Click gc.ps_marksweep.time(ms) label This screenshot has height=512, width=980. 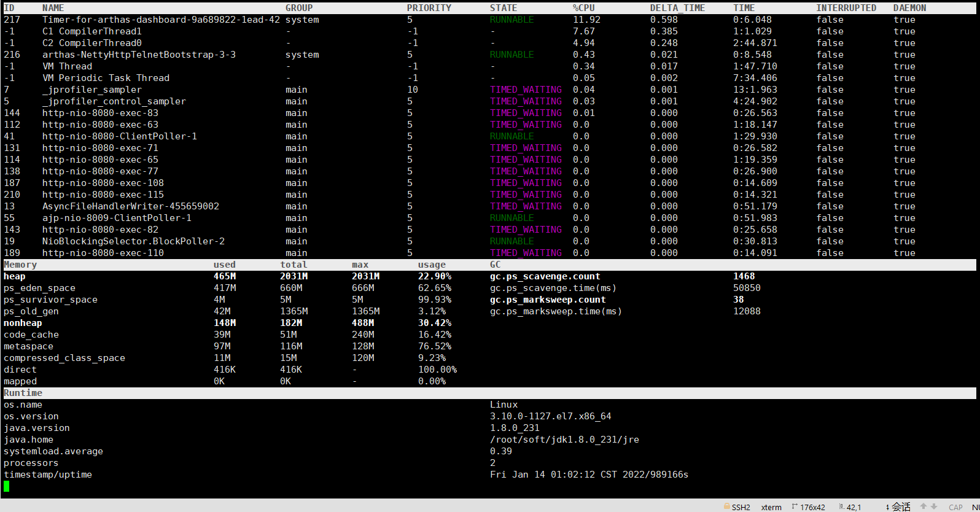click(556, 311)
